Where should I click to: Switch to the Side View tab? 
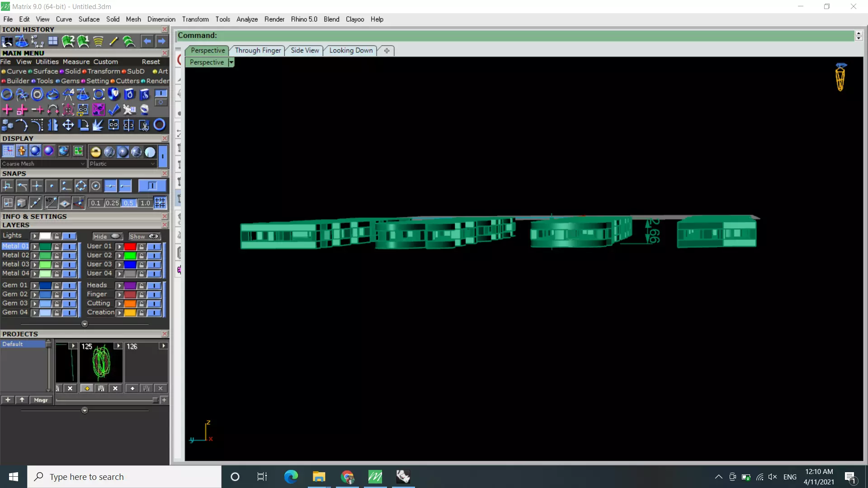tap(305, 51)
